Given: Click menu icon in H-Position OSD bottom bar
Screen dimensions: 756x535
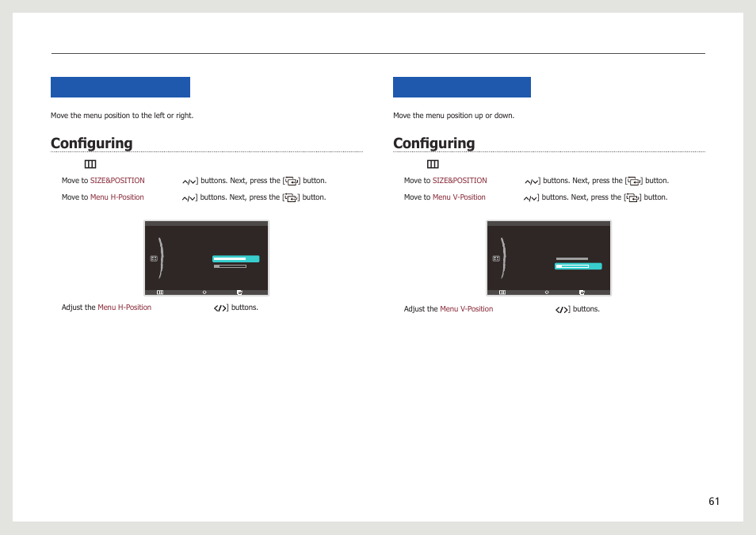Looking at the screenshot, I should pyautogui.click(x=159, y=292).
